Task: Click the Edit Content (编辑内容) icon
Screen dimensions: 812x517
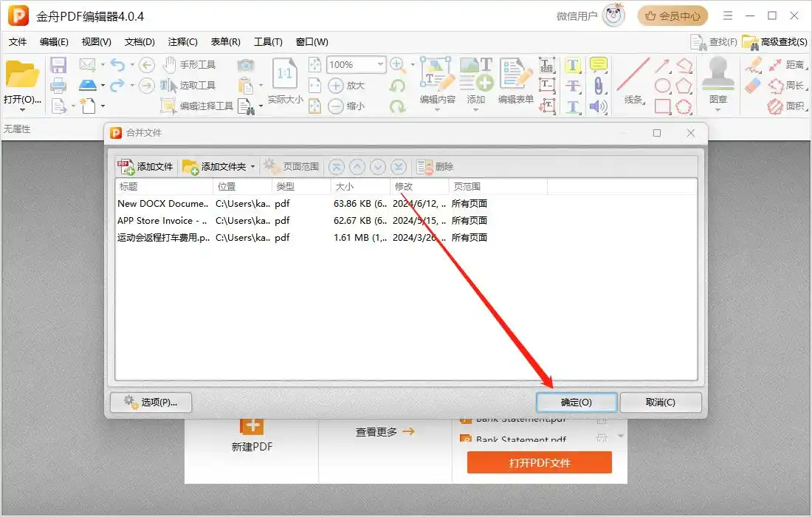Action: point(437,74)
